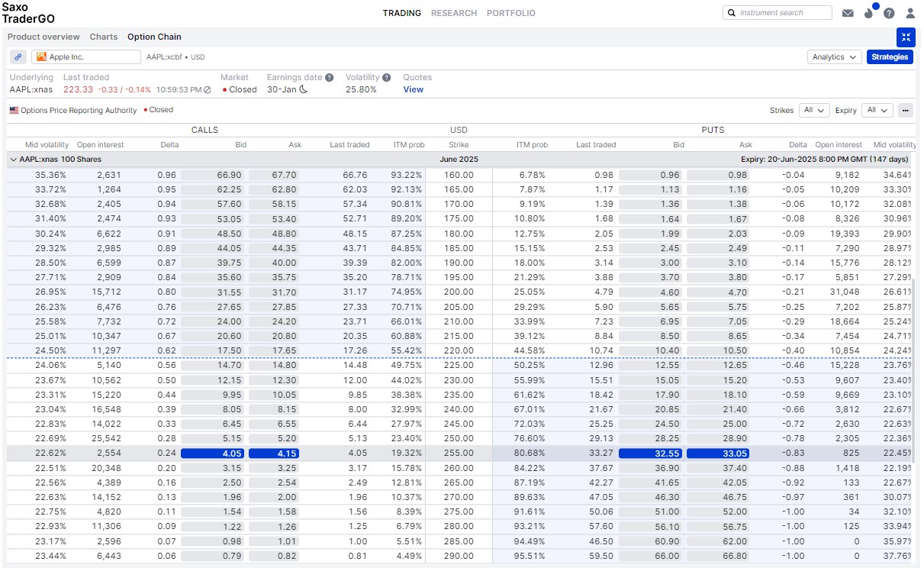The height and width of the screenshot is (568, 924).
Task: Click the instrument link chain icon
Action: point(18,56)
